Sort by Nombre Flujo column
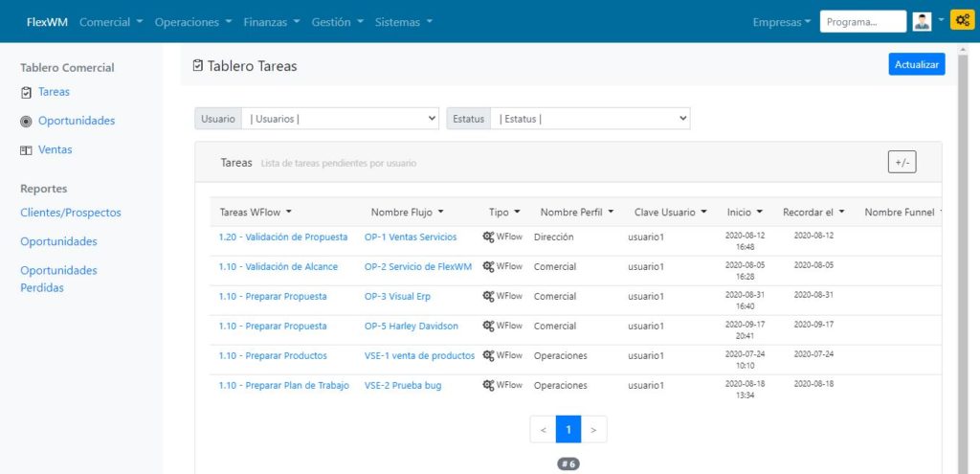 click(408, 212)
